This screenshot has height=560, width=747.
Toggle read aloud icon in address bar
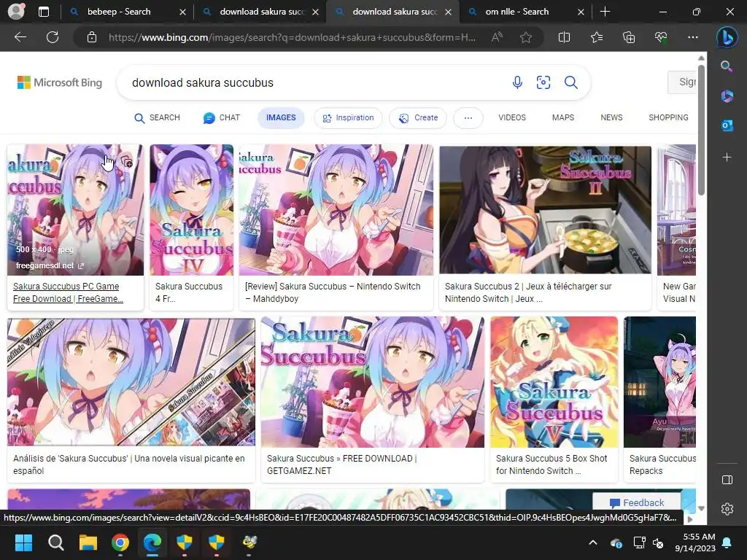pyautogui.click(x=496, y=37)
